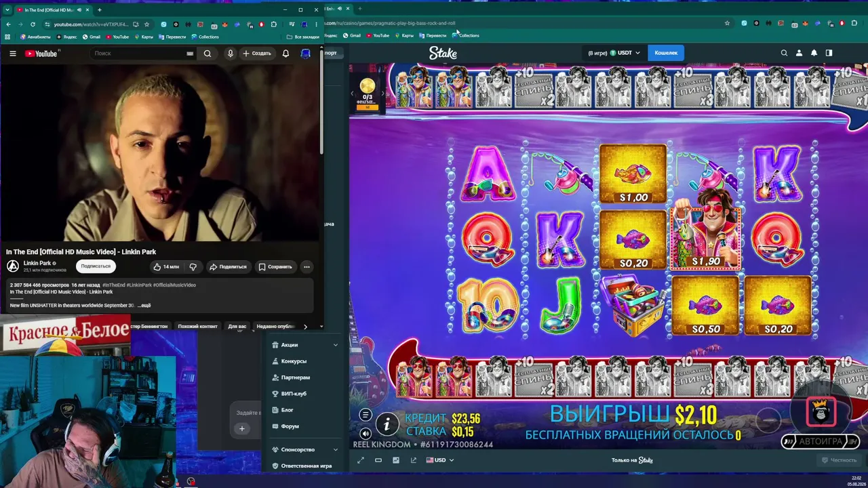
Task: Select the Похожий контент chip
Action: 197,327
